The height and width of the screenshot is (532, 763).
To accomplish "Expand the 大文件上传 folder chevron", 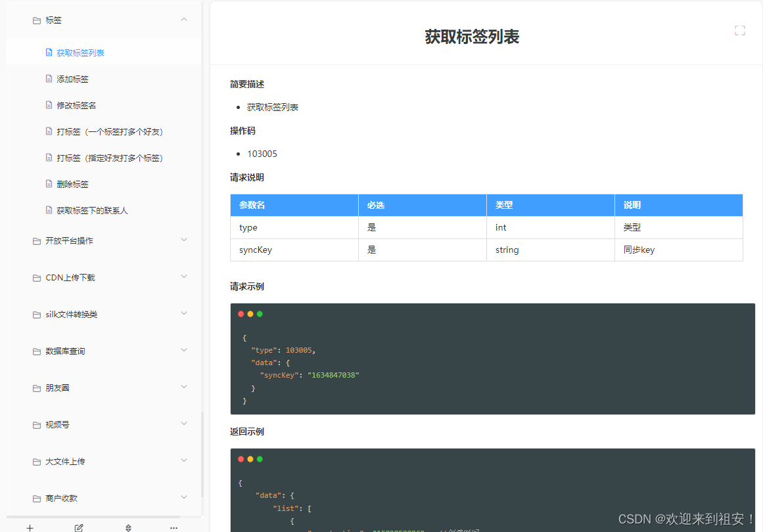I will coord(184,460).
